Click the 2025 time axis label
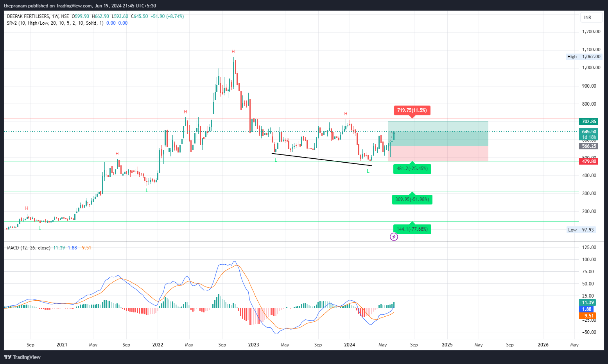Image resolution: width=608 pixels, height=364 pixels. pos(447,345)
